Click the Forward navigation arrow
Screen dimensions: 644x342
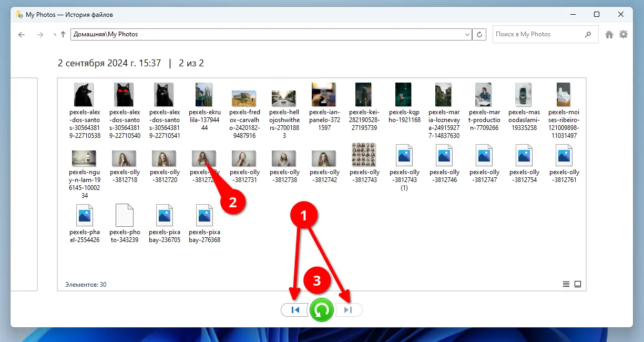[x=40, y=35]
